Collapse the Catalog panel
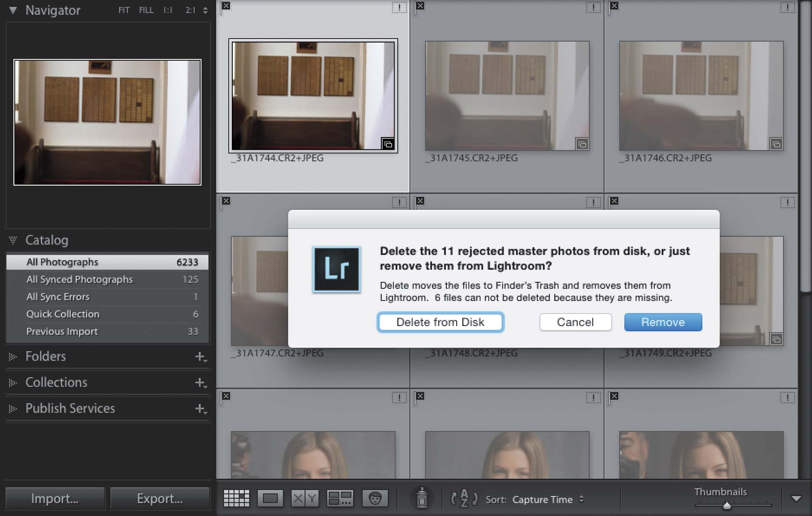 pyautogui.click(x=13, y=240)
